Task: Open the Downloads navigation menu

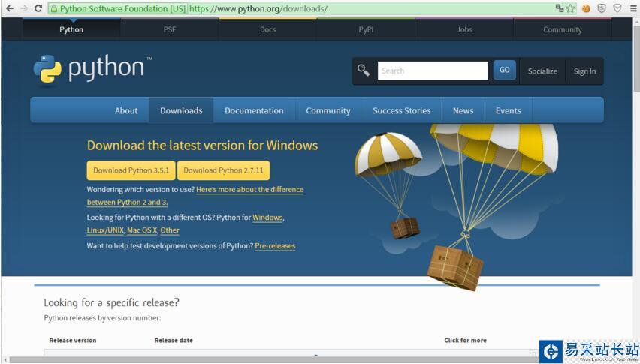Action: [181, 110]
